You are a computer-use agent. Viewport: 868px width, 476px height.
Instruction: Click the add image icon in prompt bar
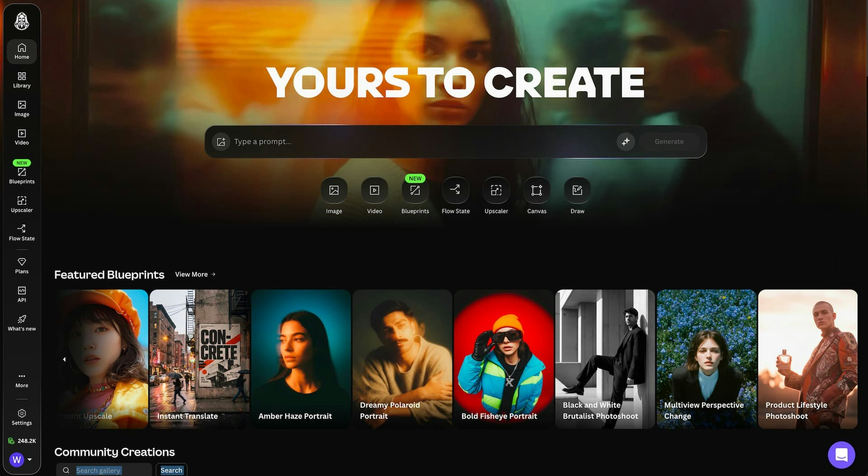pyautogui.click(x=221, y=142)
